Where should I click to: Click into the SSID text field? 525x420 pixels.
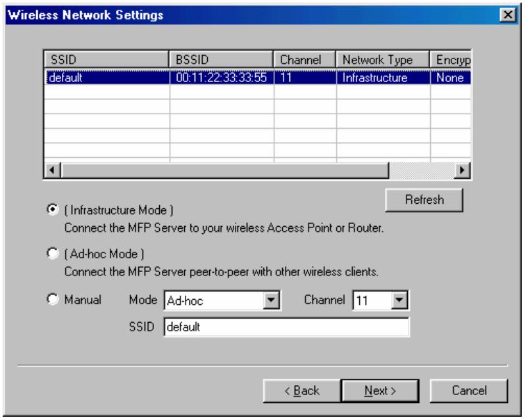(x=286, y=327)
